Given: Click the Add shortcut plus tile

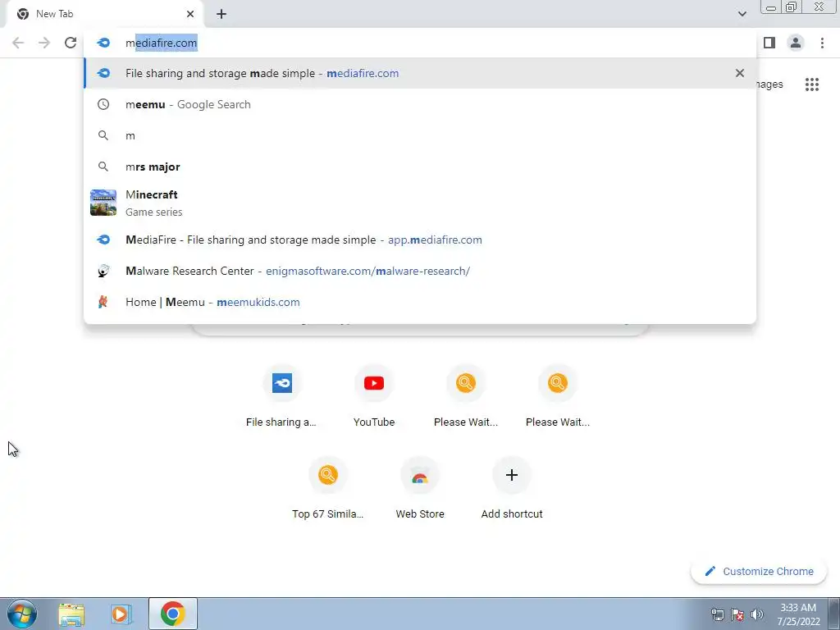Looking at the screenshot, I should point(512,488).
